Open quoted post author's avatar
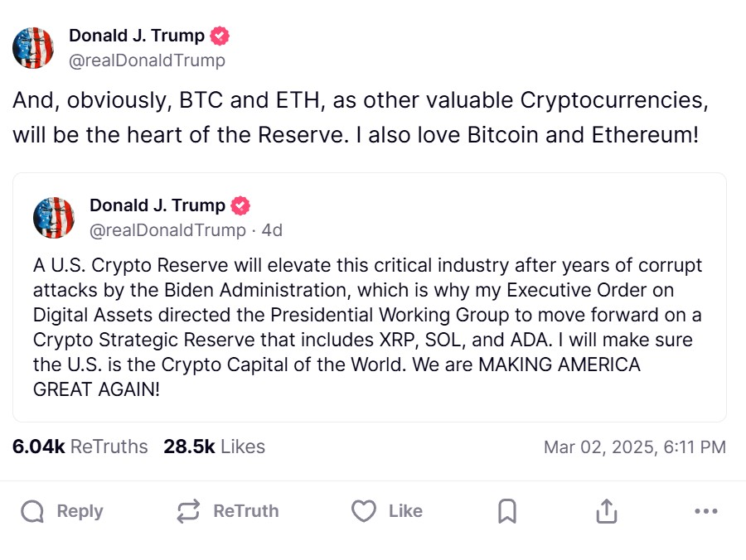 point(54,218)
